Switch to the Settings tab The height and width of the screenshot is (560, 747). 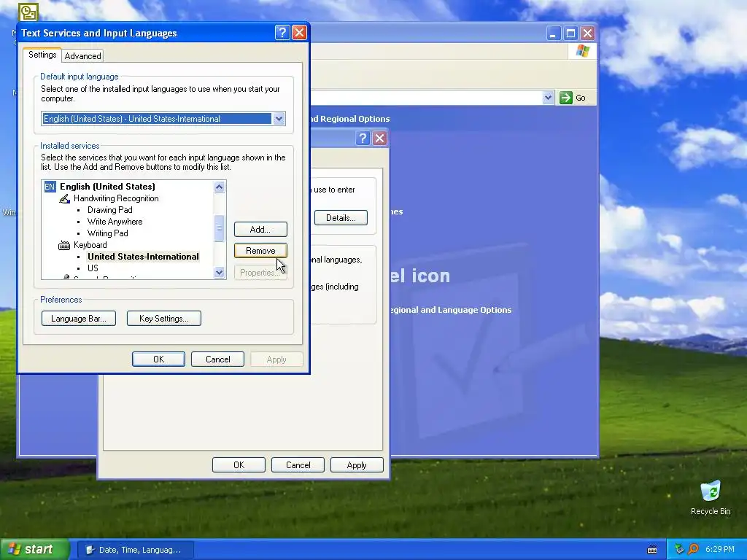click(42, 55)
